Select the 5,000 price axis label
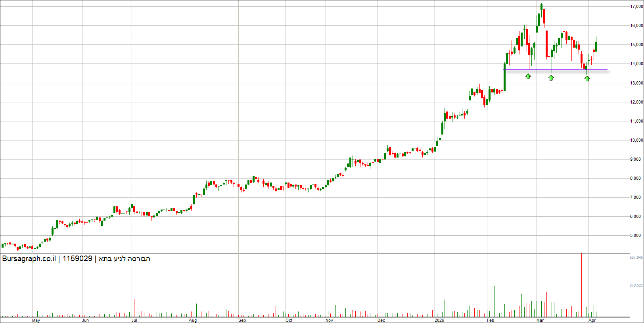644x323 pixels. tap(635, 235)
